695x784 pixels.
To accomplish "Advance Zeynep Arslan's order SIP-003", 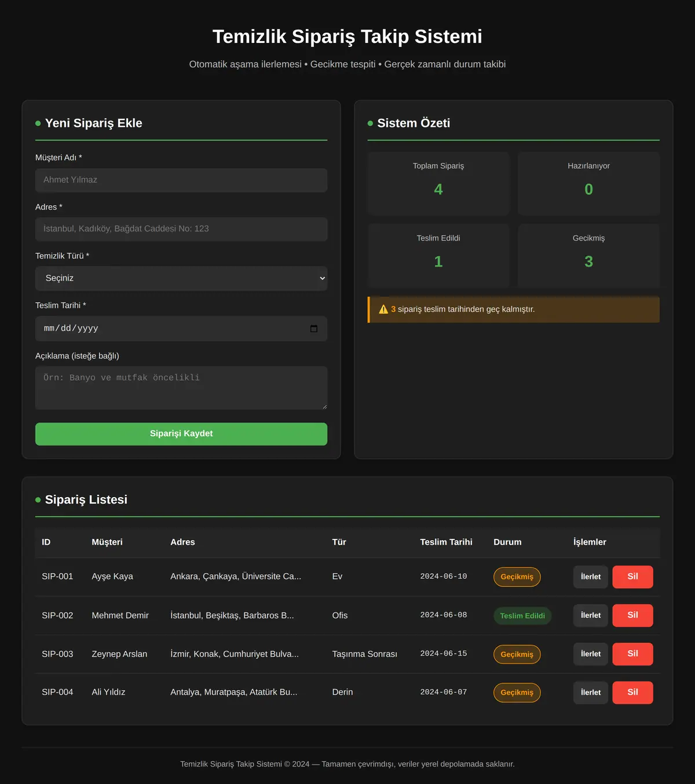I will 591,654.
